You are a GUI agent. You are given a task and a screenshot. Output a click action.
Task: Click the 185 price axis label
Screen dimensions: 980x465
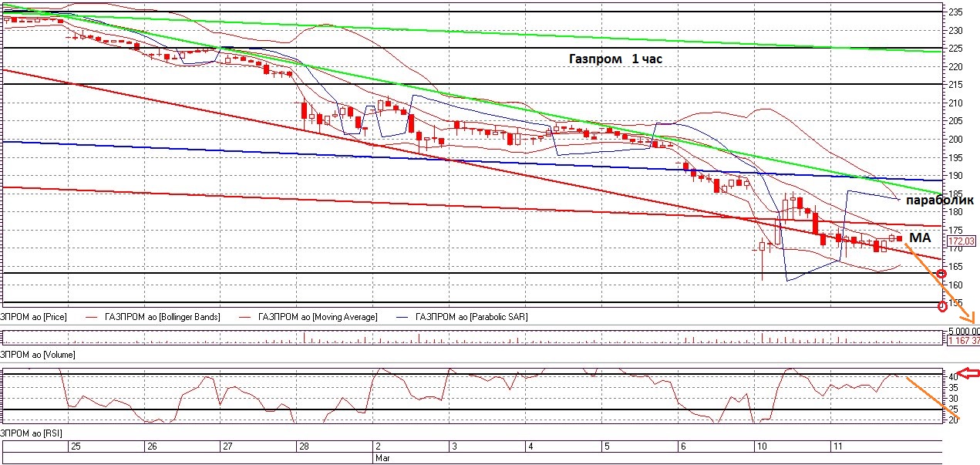click(955, 194)
